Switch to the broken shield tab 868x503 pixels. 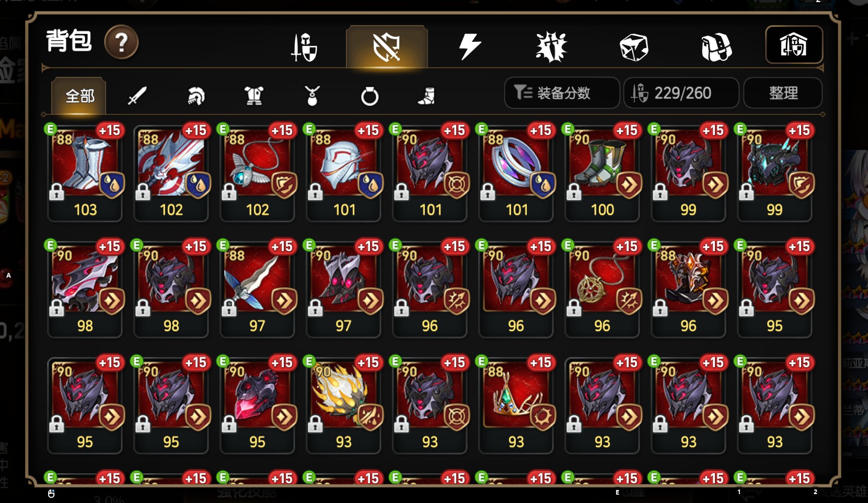point(387,47)
